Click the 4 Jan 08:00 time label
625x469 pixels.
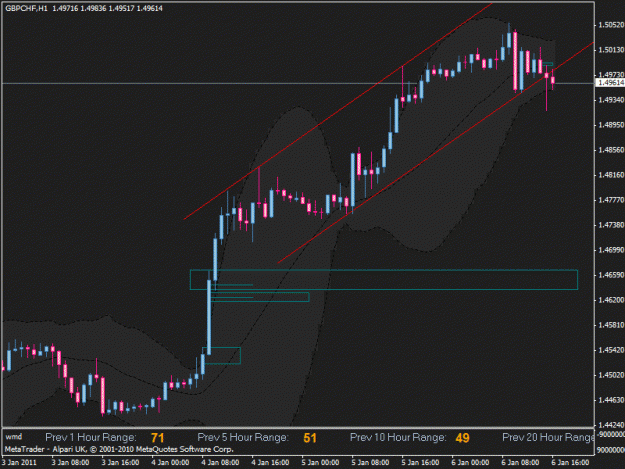coord(220,463)
